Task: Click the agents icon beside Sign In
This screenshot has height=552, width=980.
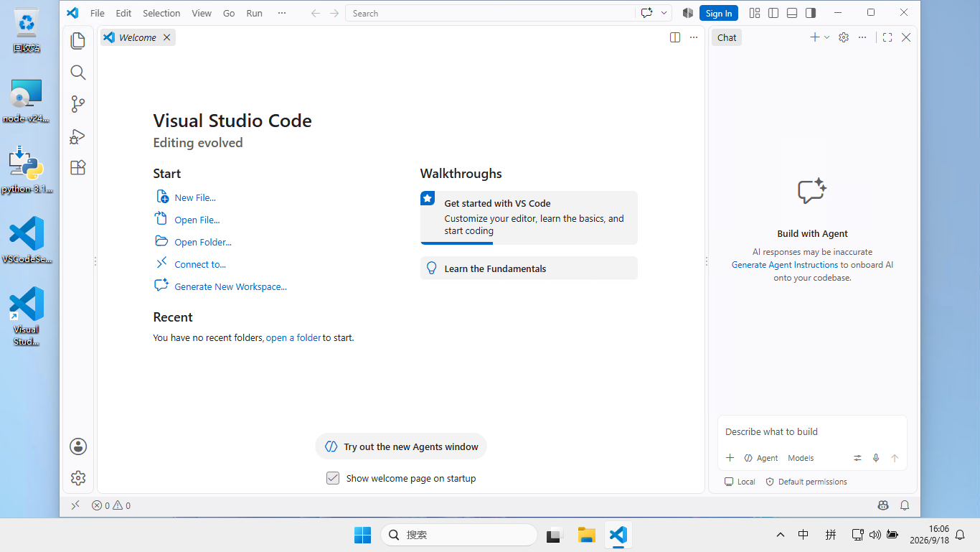Action: 688,13
